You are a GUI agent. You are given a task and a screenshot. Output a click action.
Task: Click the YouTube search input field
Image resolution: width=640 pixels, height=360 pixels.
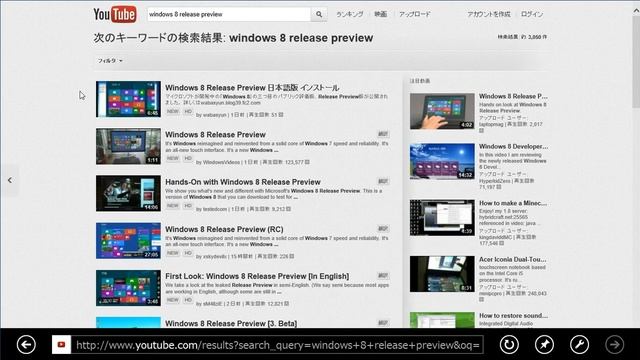[229, 14]
